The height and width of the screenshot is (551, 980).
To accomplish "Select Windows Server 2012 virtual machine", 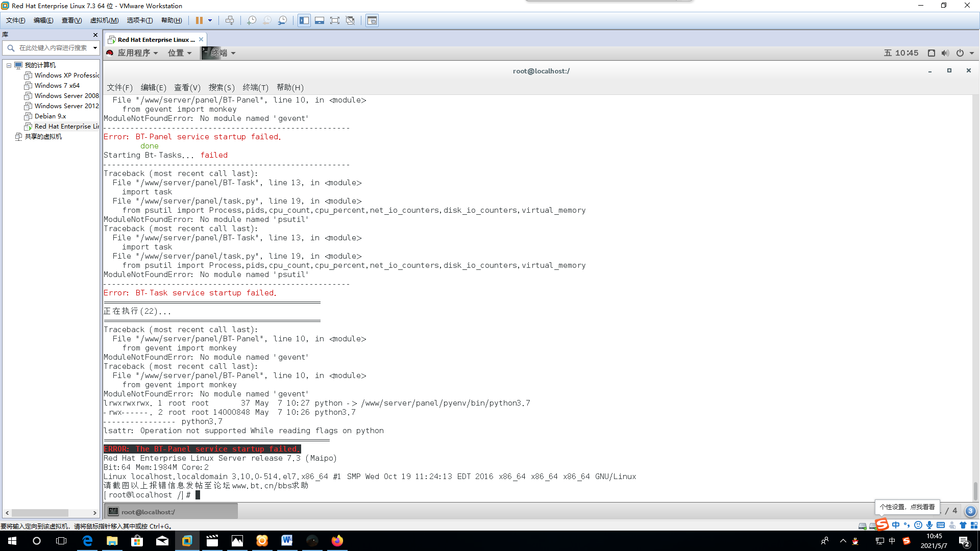I will tap(62, 106).
